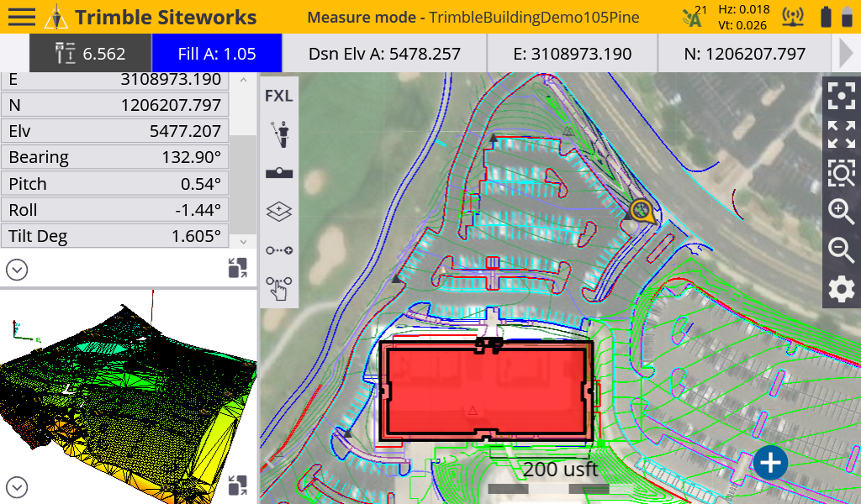
Task: Check the second battery level indicator
Action: (x=848, y=17)
